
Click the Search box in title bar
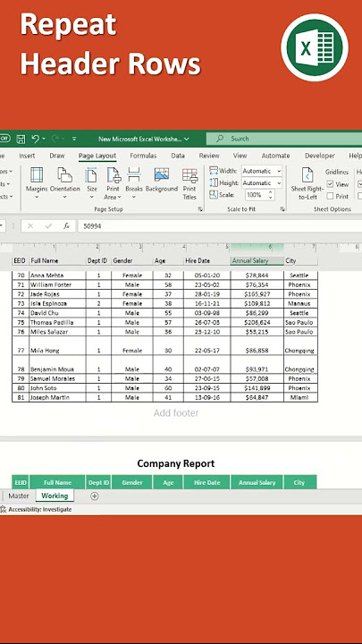283,139
